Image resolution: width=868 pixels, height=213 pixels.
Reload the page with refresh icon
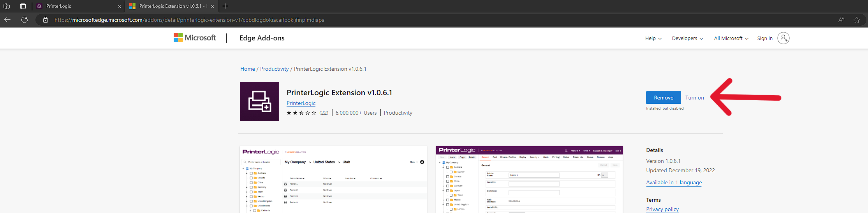coord(25,20)
